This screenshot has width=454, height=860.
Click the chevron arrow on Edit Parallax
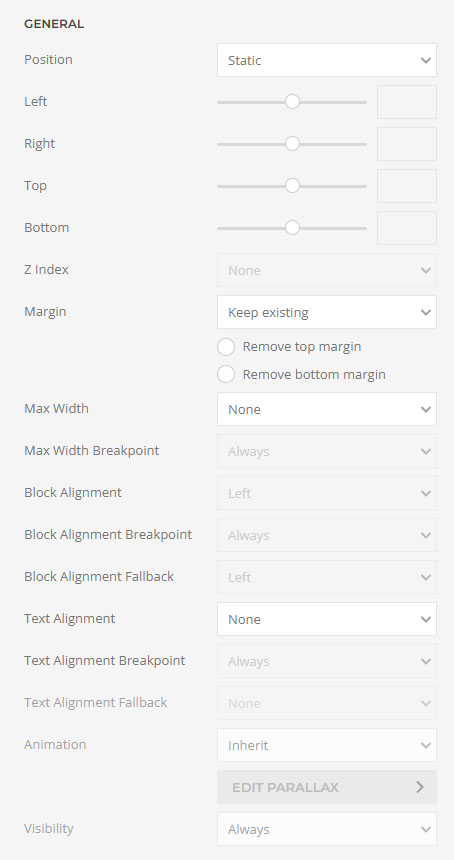(420, 787)
